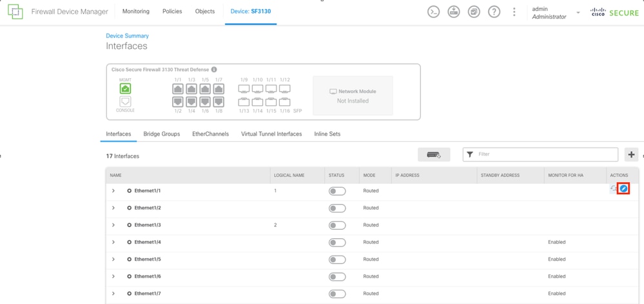Expand the Ethernet1/3 row chevron

click(x=113, y=225)
